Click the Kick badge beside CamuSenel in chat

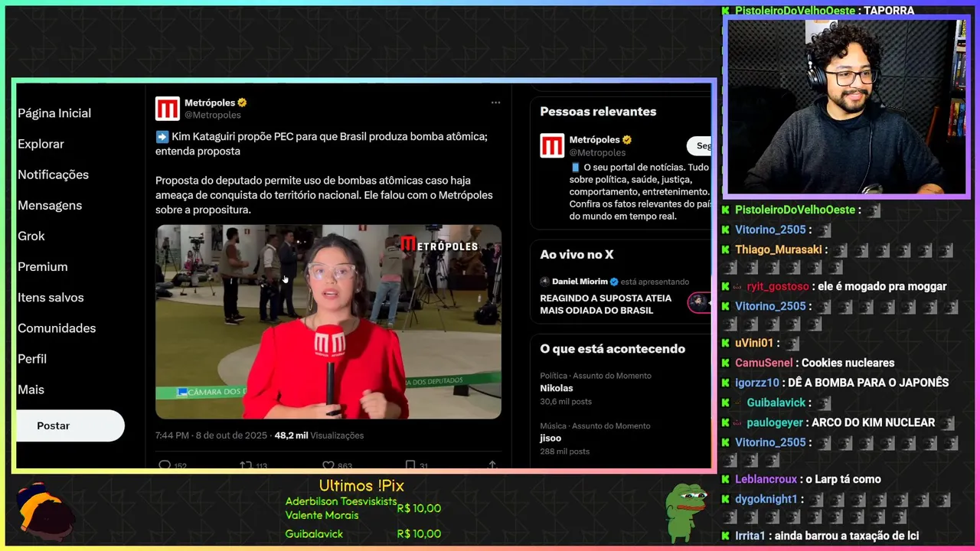(725, 363)
